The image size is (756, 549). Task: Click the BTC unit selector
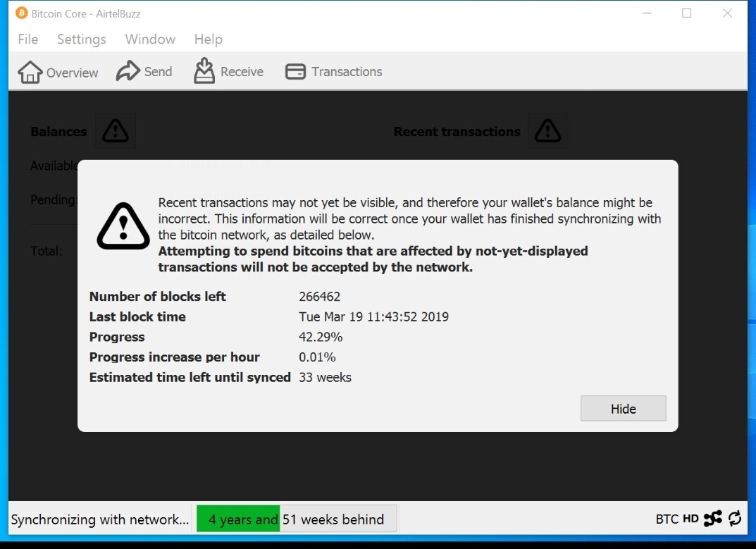[x=667, y=519]
